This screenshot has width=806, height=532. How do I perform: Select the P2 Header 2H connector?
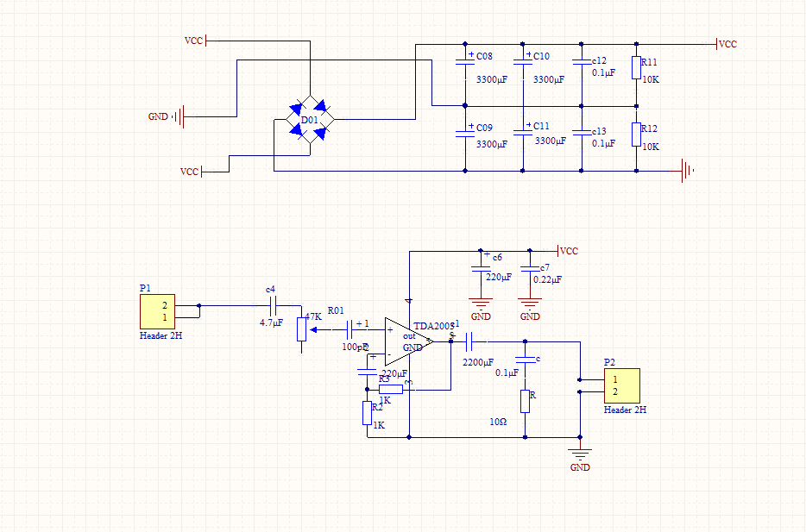pos(621,385)
